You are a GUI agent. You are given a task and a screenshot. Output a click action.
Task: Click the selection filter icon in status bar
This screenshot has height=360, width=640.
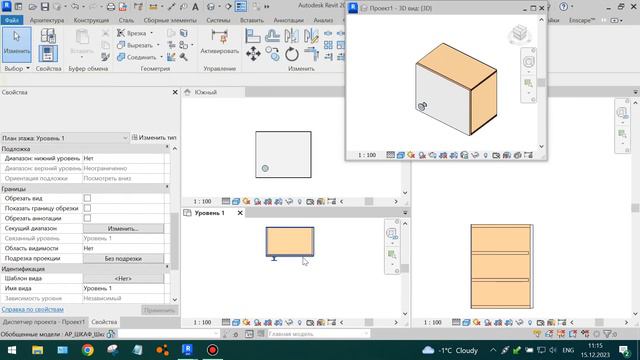607,334
